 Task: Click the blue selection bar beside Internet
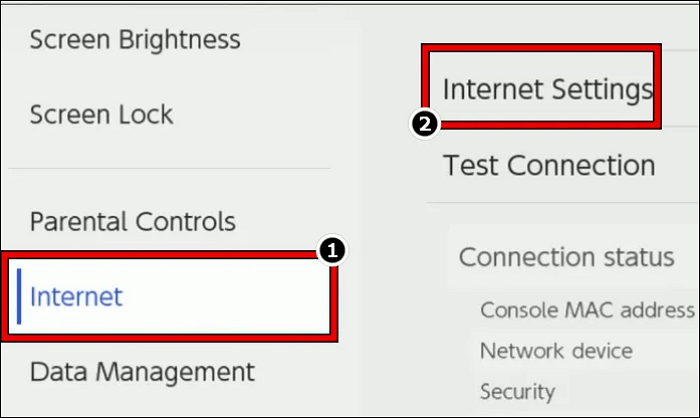click(x=19, y=296)
